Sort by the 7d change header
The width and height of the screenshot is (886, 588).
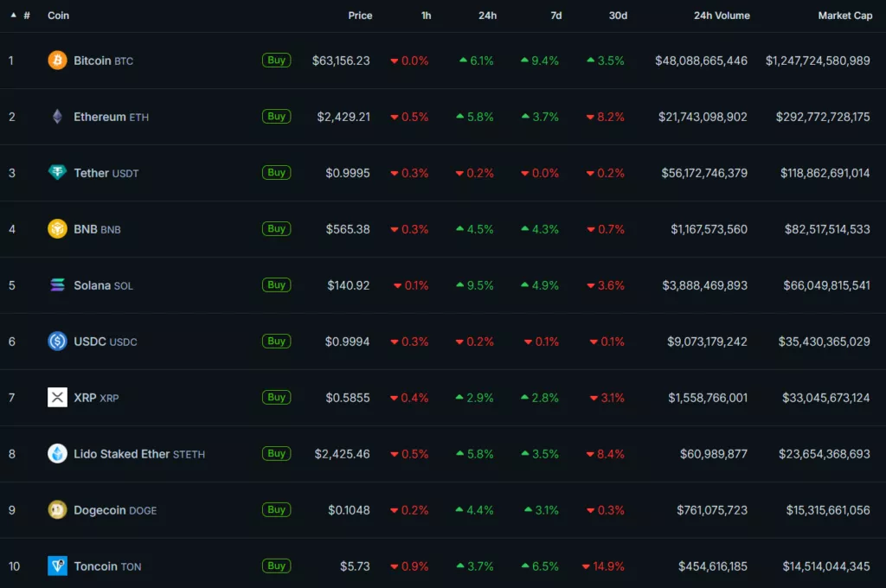[555, 16]
